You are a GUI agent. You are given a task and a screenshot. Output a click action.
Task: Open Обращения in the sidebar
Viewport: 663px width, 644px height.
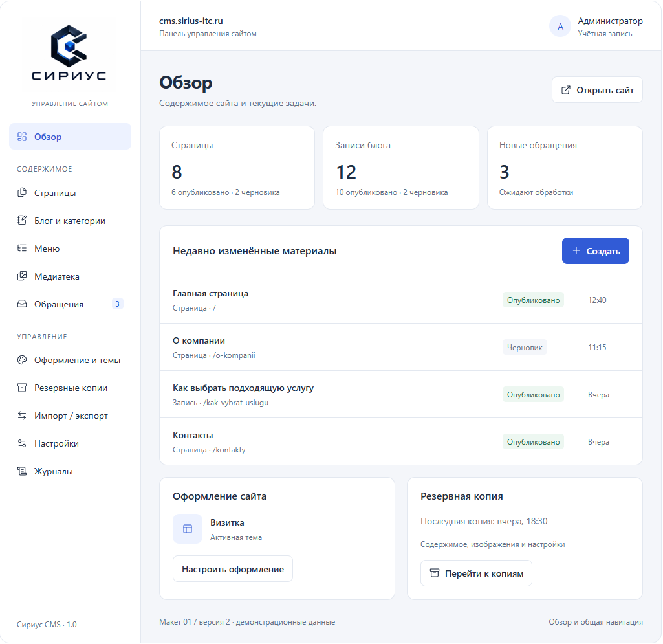click(x=71, y=304)
